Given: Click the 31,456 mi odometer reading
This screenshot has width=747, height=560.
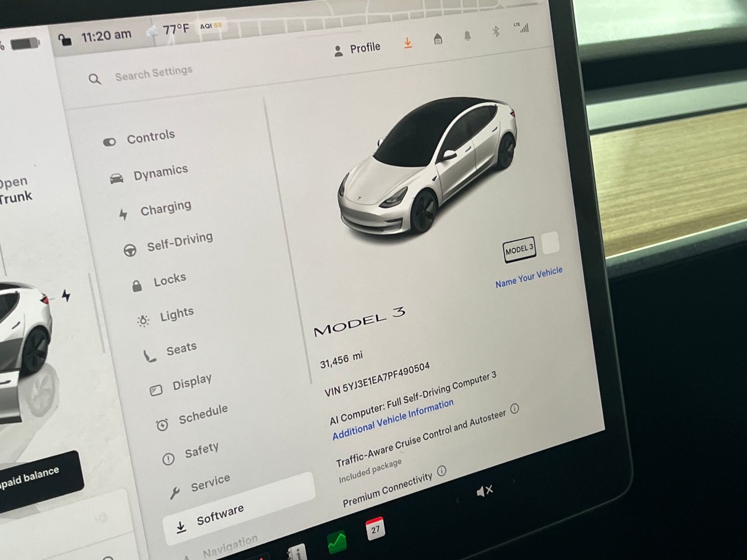Looking at the screenshot, I should [341, 360].
